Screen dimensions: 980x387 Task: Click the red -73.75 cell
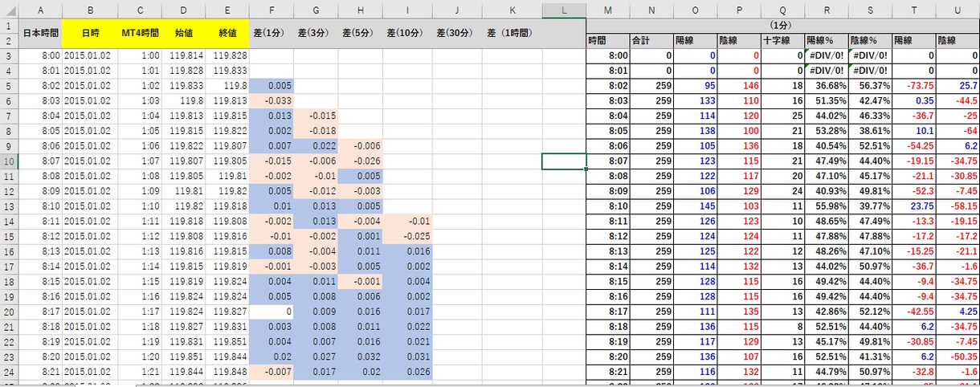pos(914,84)
